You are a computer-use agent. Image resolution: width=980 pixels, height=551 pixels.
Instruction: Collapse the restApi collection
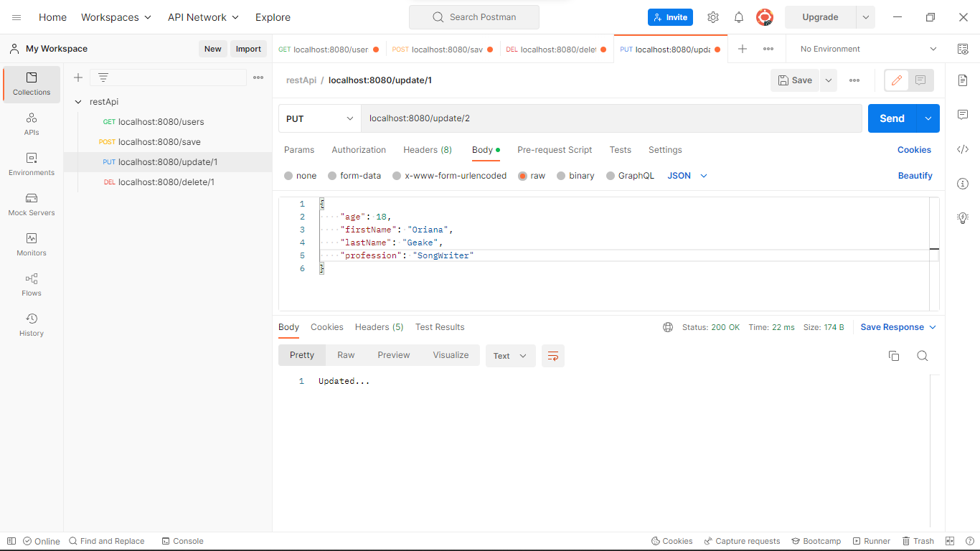pyautogui.click(x=78, y=102)
